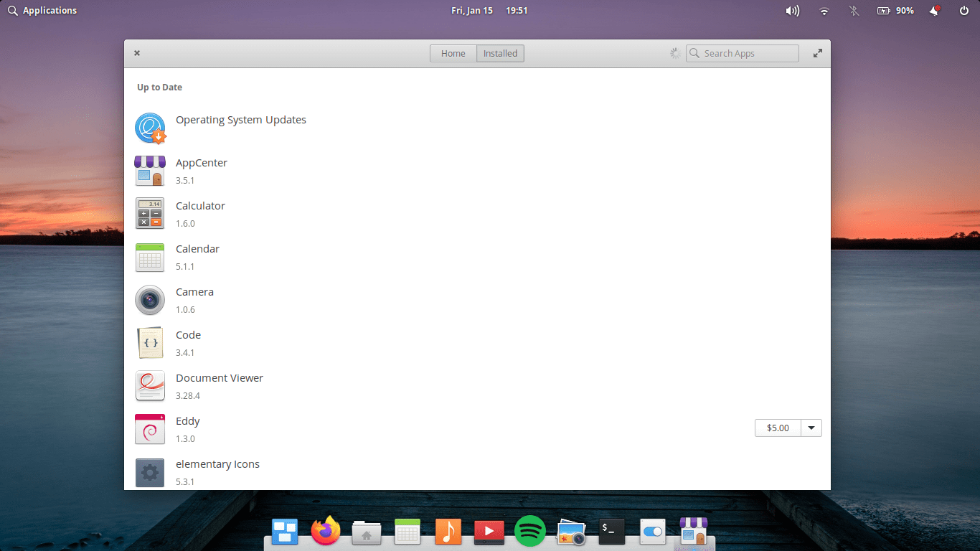Click the Code app name text
980x551 pixels.
coord(188,335)
